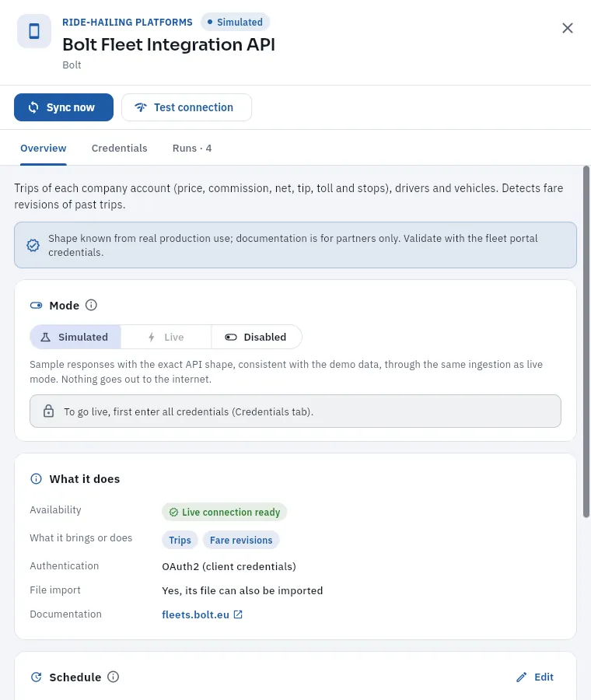Image resolution: width=591 pixels, height=700 pixels.
Task: Open the Mode info tooltip icon
Action: click(x=91, y=305)
